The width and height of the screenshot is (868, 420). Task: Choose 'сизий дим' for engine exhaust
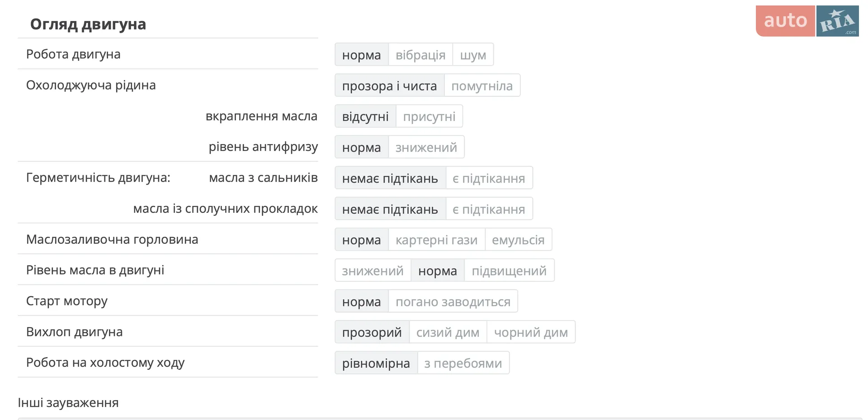pos(448,332)
